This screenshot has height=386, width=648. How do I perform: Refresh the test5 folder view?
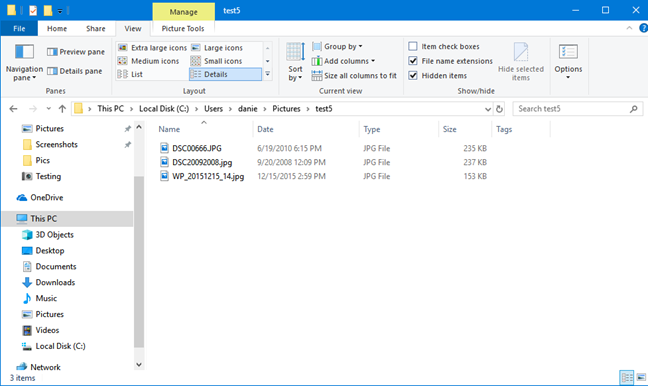click(x=499, y=109)
